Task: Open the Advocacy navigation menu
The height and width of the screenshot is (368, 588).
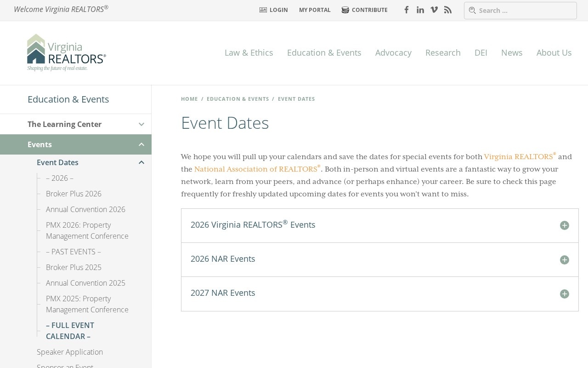Action: (x=393, y=53)
